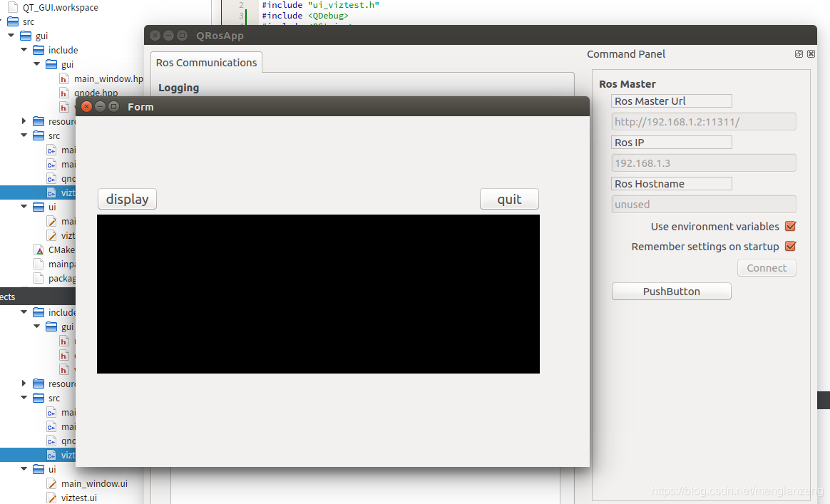Select the include folder icon in upper tree
The height and width of the screenshot is (504, 830).
pyautogui.click(x=39, y=51)
